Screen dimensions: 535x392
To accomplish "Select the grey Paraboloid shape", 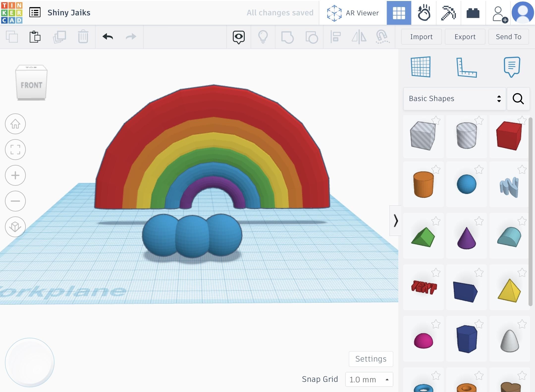I will pyautogui.click(x=509, y=341).
